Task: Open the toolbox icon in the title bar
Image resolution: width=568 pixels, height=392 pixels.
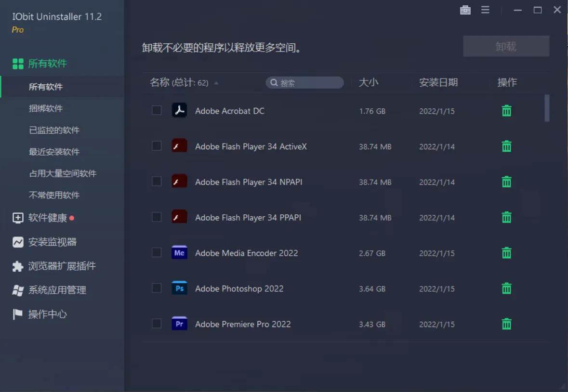Action: pos(465,10)
